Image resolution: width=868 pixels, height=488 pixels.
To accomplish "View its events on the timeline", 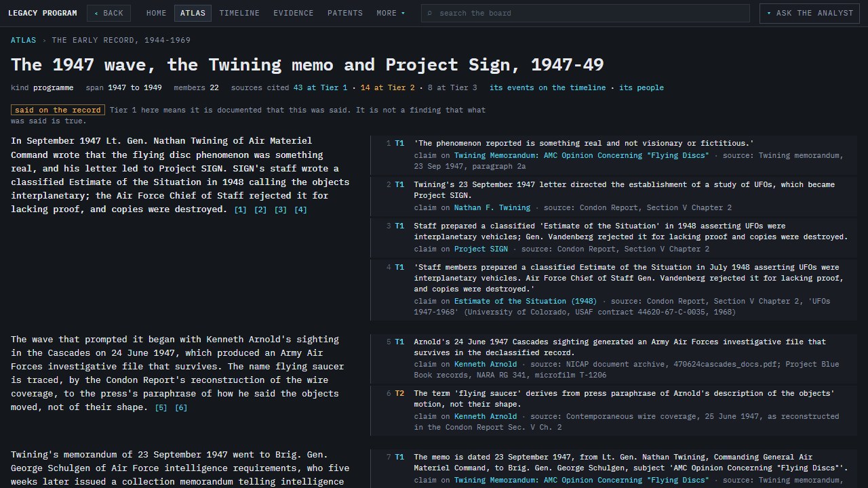I will pos(547,87).
